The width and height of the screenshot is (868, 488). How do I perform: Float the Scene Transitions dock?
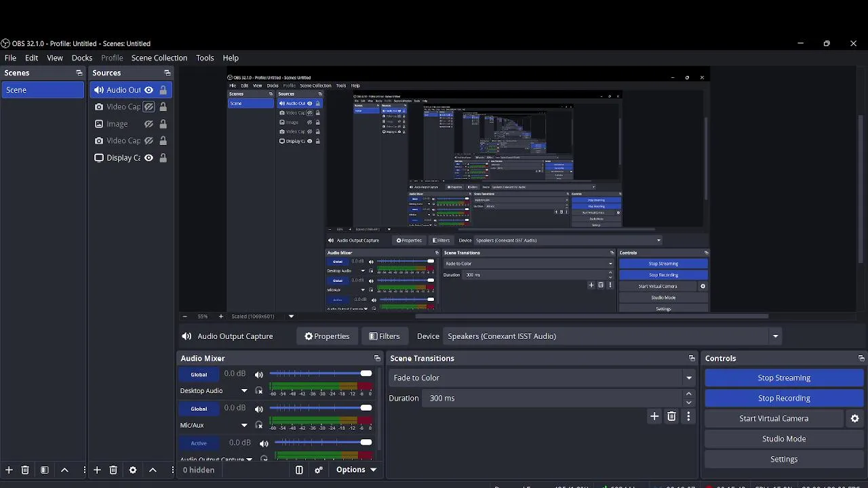(692, 358)
